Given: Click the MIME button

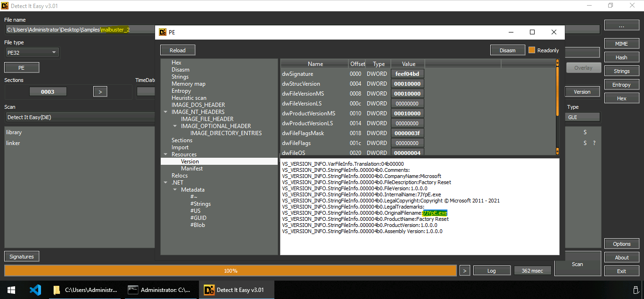Looking at the screenshot, I should click(x=621, y=44).
